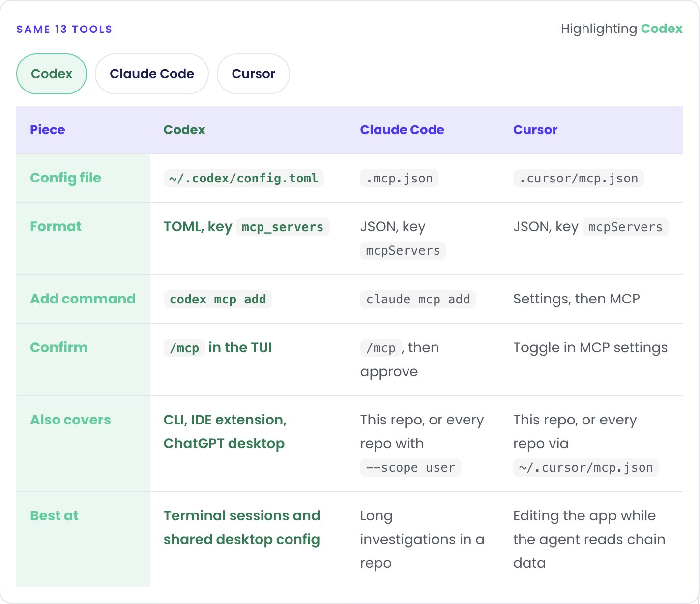This screenshot has width=700, height=604.
Task: Click the "Codex" table column header
Action: [x=184, y=130]
